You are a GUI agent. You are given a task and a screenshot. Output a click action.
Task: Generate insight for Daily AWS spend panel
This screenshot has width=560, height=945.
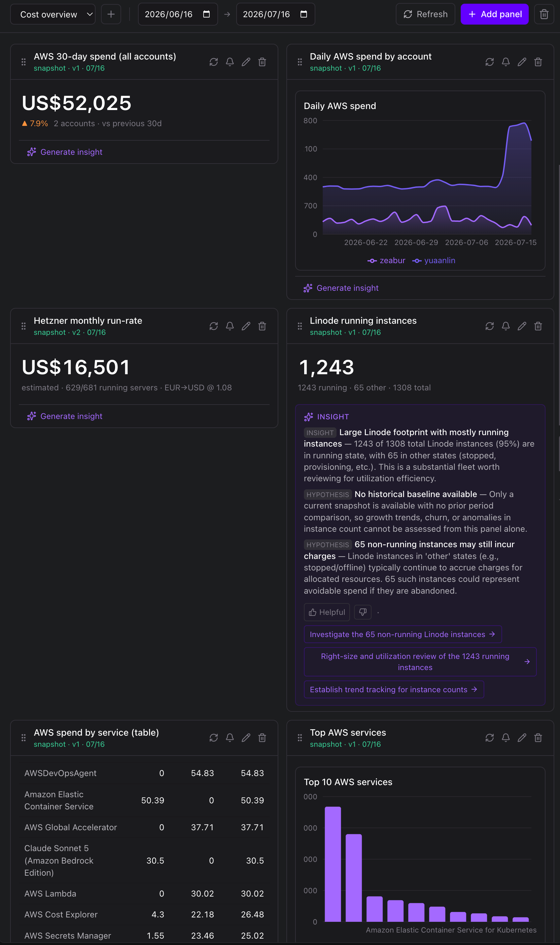click(x=341, y=288)
